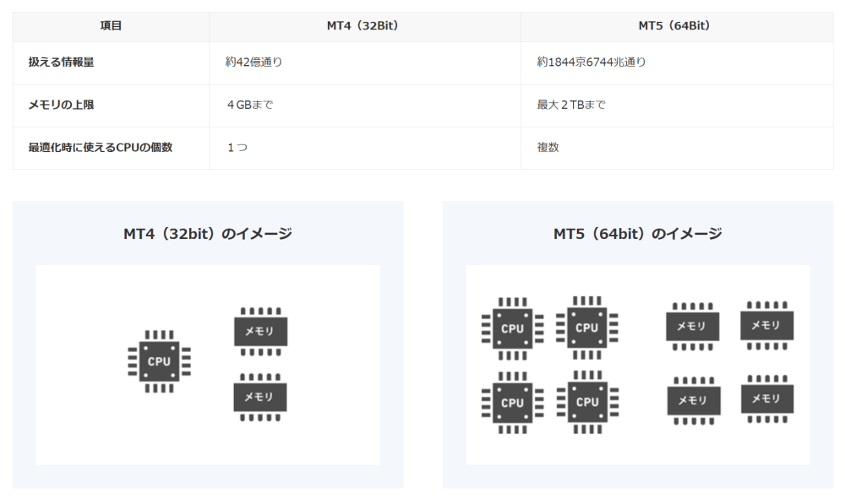Click the single CPU chip in MT4 image
This screenshot has width=845, height=504.
point(159,361)
